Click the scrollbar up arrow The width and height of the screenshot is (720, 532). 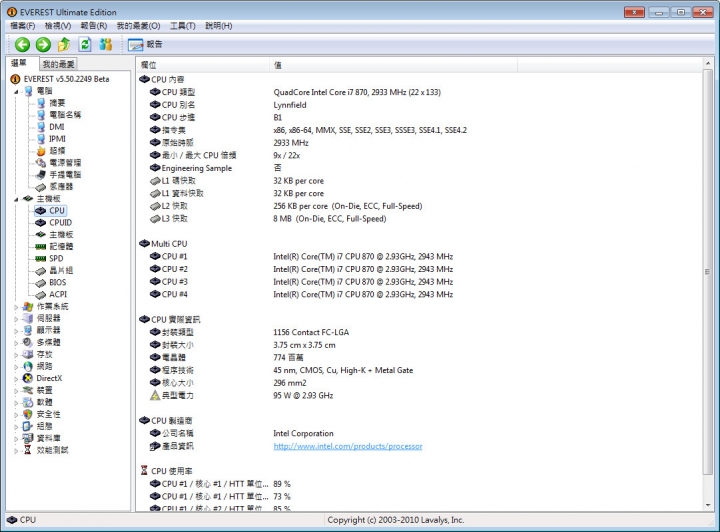(707, 63)
